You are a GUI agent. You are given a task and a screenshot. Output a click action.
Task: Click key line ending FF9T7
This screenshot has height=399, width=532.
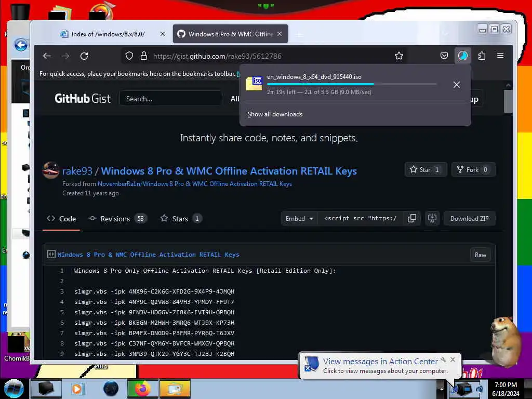click(154, 302)
